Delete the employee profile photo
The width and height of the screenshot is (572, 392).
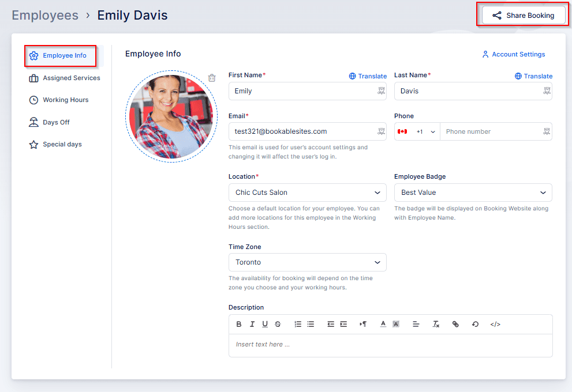pos(212,78)
